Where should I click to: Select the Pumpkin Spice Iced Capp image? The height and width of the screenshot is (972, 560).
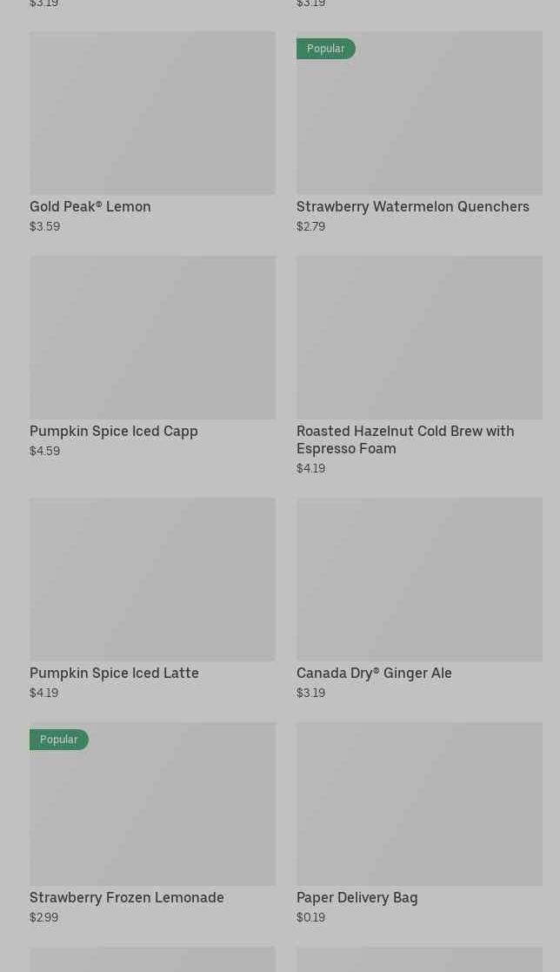click(152, 337)
